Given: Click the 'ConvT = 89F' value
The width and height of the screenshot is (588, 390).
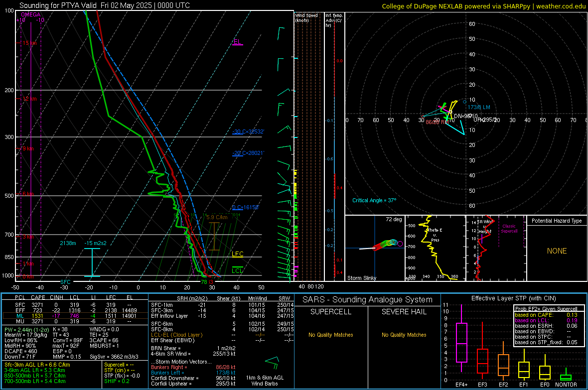Looking at the screenshot, I should point(67,340).
